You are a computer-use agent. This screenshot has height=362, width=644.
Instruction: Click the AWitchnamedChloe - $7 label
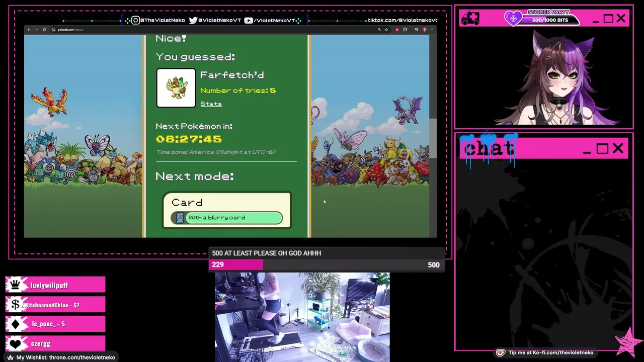pyautogui.click(x=50, y=305)
